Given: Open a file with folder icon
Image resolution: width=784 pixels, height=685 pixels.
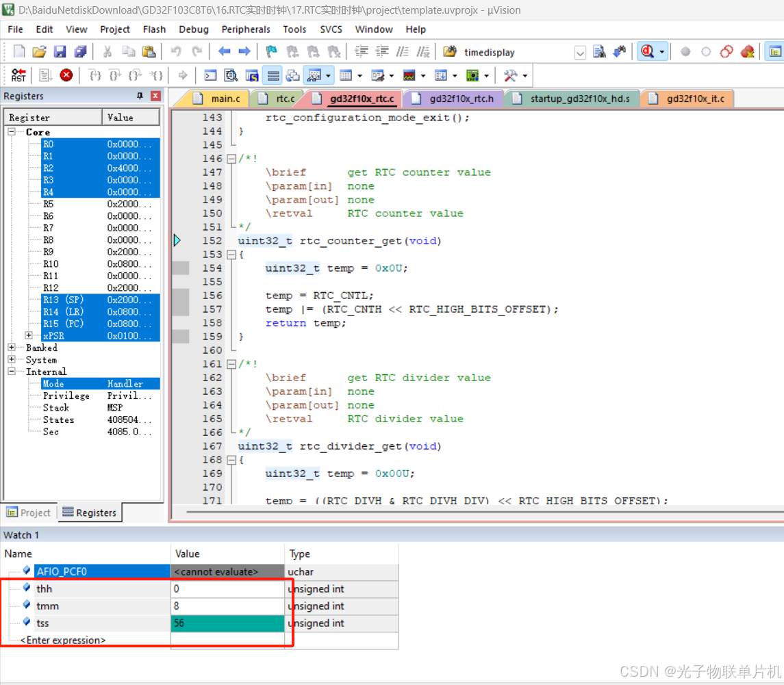Looking at the screenshot, I should coord(39,51).
